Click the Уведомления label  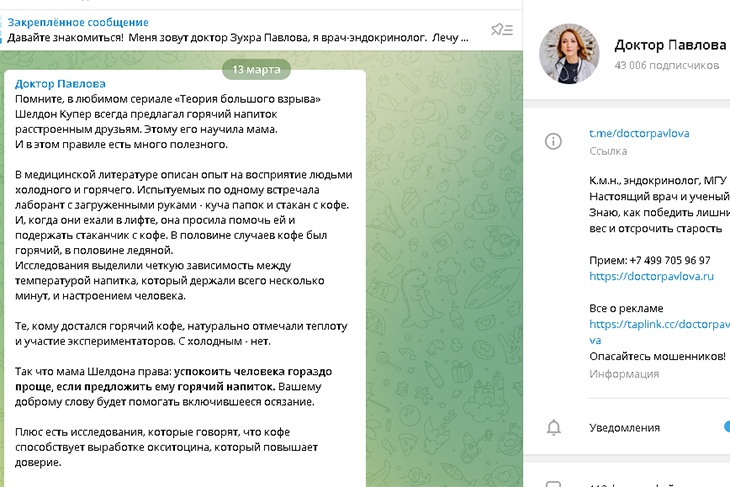pos(624,427)
